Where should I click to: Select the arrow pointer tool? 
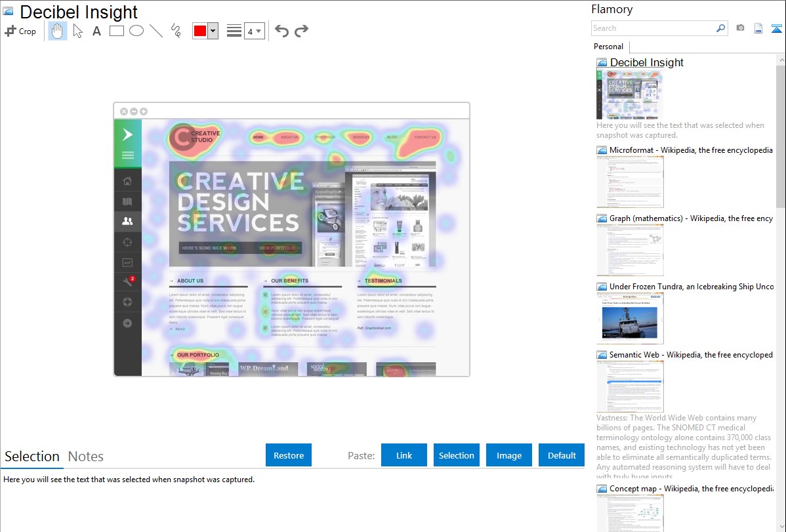pos(77,31)
